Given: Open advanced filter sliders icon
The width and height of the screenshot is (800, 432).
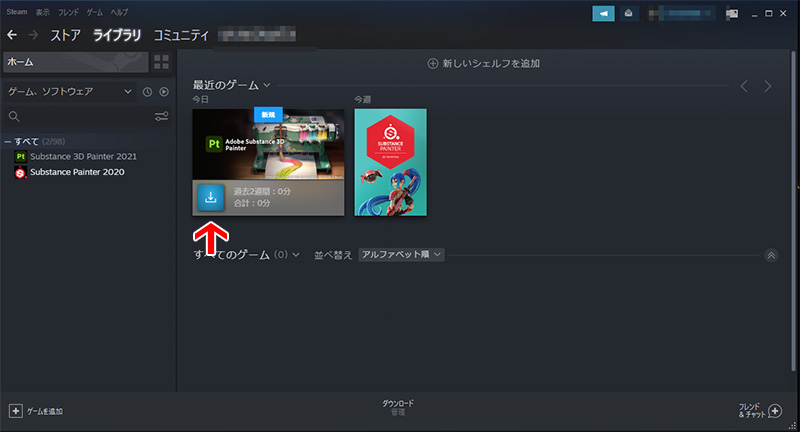Looking at the screenshot, I should point(161,117).
